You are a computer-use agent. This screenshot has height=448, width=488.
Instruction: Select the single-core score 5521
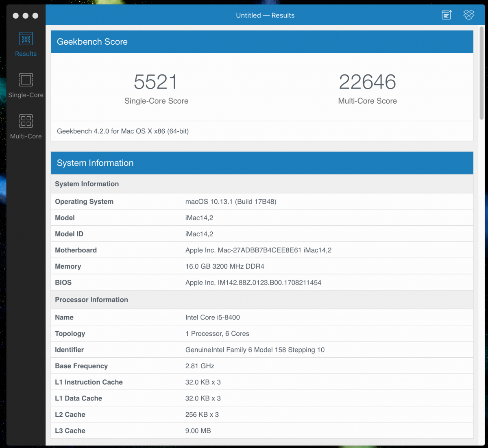click(156, 82)
